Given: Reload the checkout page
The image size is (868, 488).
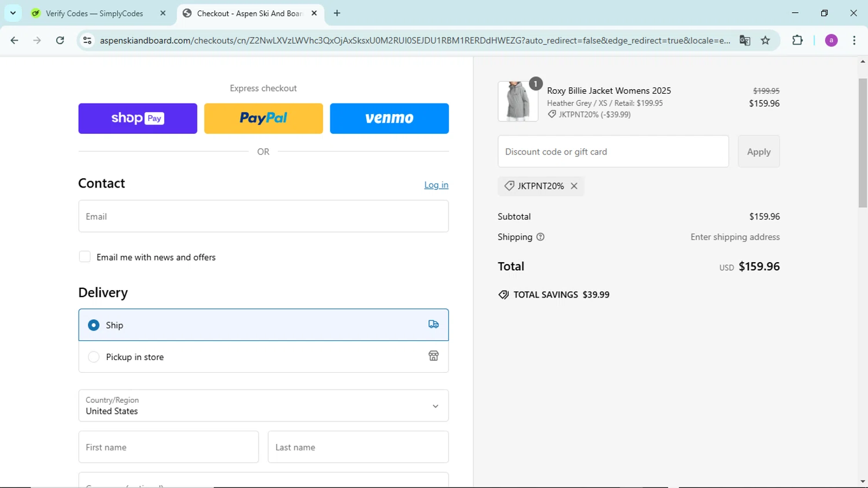Looking at the screenshot, I should 60,41.
